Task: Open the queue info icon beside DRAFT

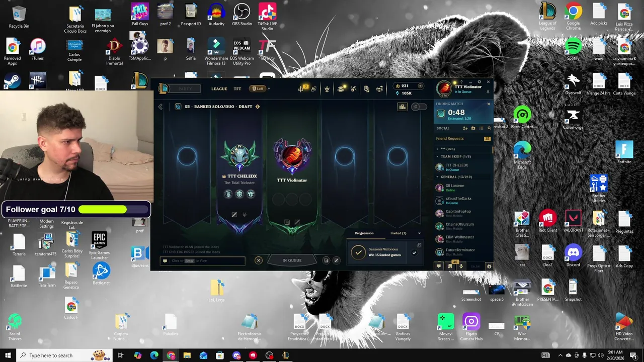Action: 258,107
